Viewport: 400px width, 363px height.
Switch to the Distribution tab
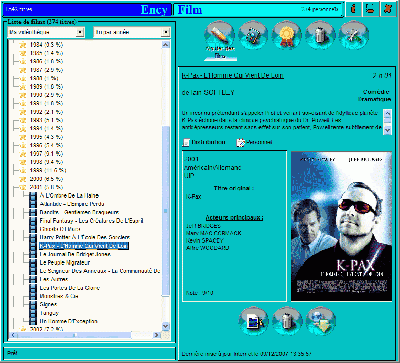point(204,142)
